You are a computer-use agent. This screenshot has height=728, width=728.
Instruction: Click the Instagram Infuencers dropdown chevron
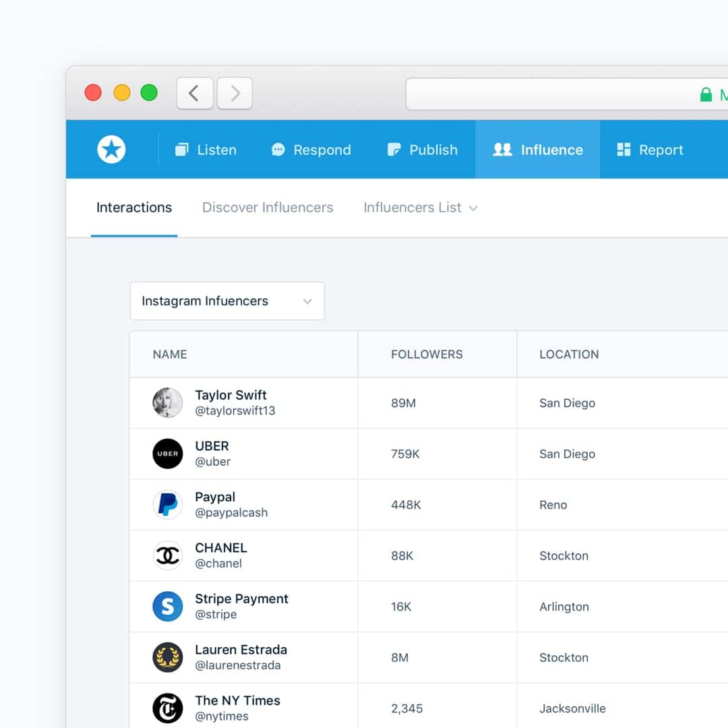click(x=307, y=301)
